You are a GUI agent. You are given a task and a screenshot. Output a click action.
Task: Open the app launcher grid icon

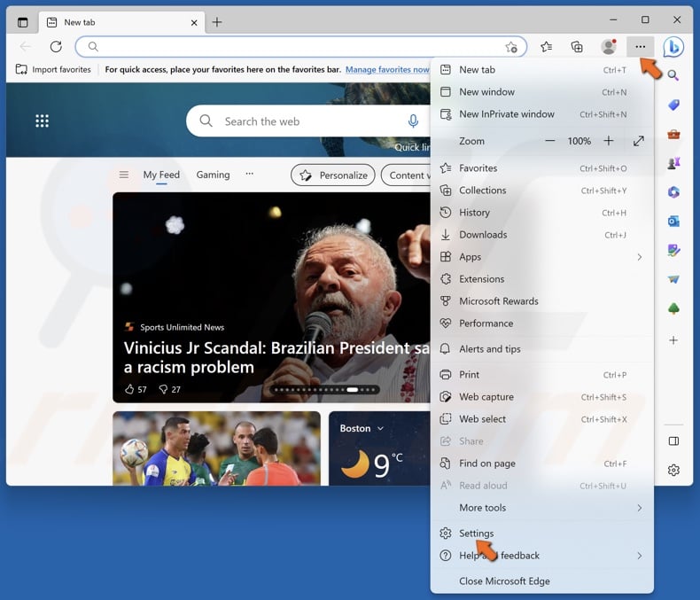[x=42, y=121]
